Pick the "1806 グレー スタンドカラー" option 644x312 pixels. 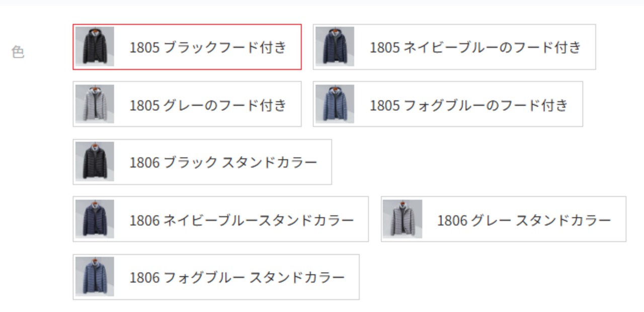[x=524, y=219]
